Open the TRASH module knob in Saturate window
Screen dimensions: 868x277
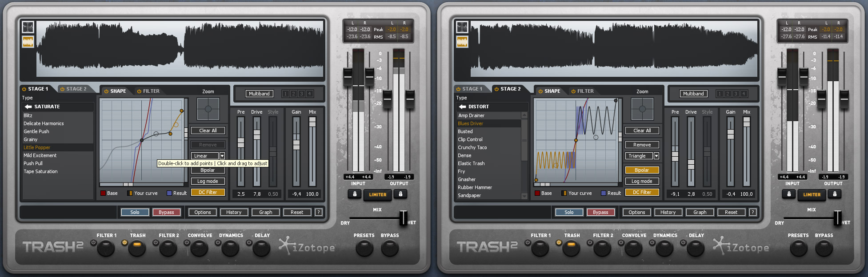click(137, 248)
